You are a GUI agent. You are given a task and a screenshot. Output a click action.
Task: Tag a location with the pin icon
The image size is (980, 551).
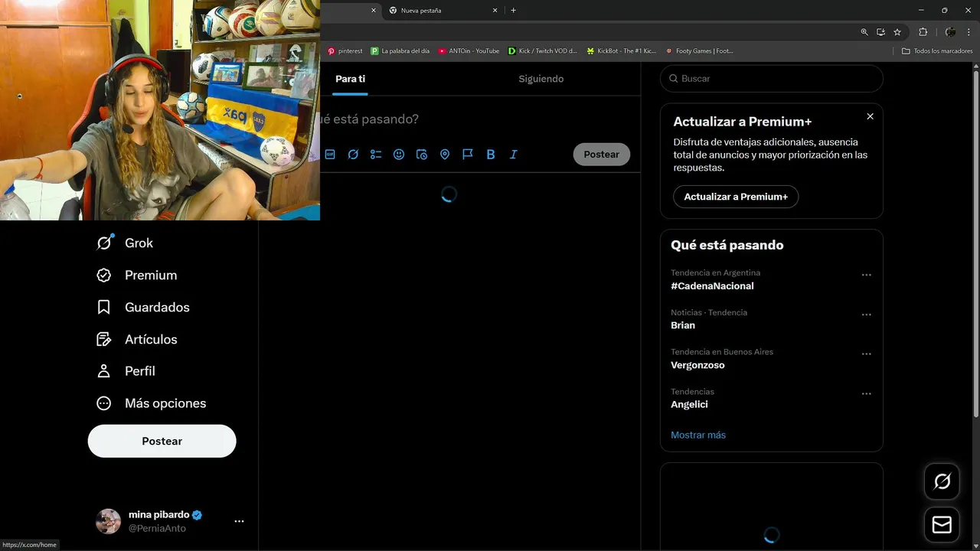445,154
